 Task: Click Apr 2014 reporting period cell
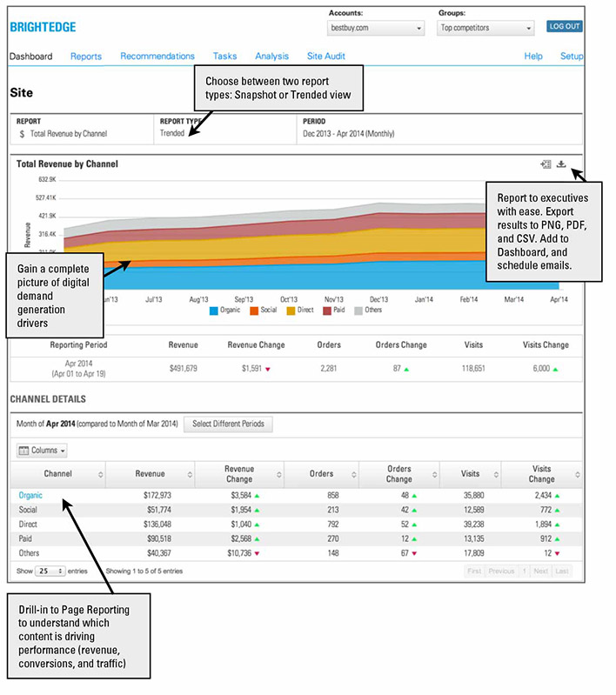coord(78,369)
